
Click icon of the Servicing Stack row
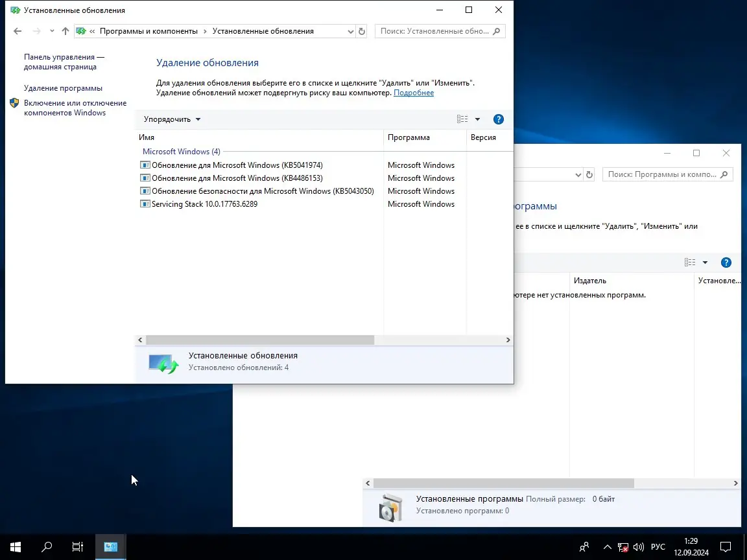pyautogui.click(x=145, y=204)
